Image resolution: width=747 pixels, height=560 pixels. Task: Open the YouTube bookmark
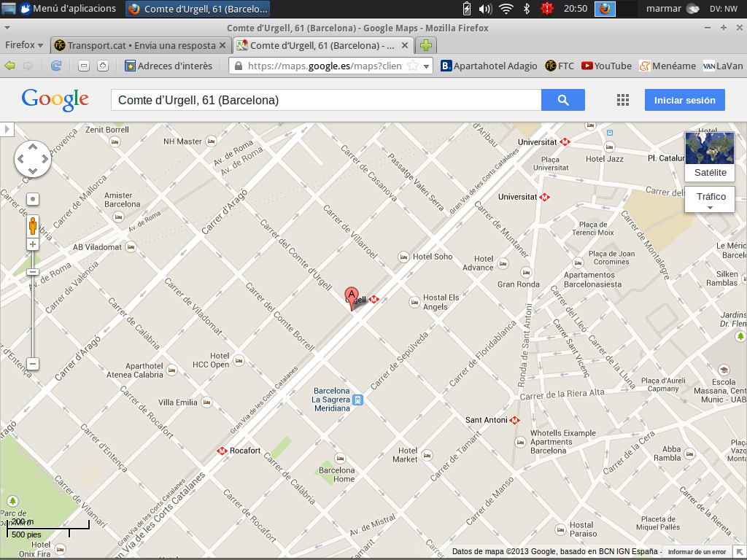click(x=606, y=66)
